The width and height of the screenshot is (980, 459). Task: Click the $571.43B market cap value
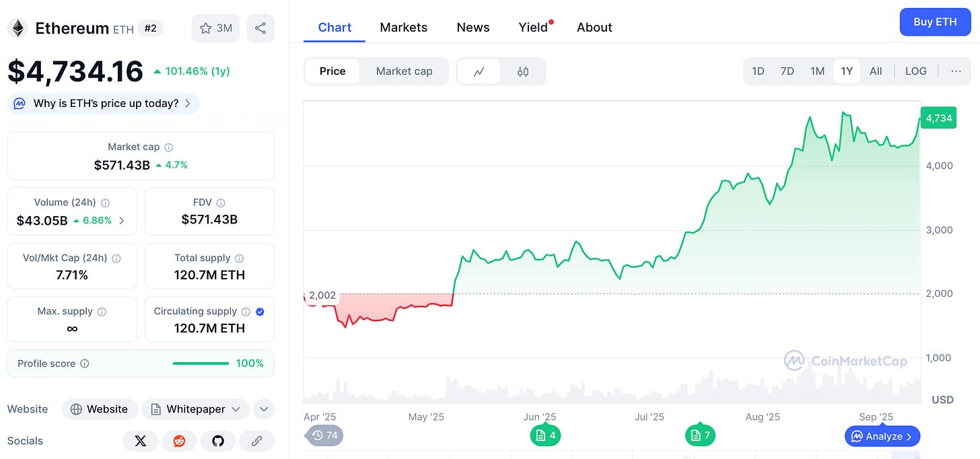[122, 165]
